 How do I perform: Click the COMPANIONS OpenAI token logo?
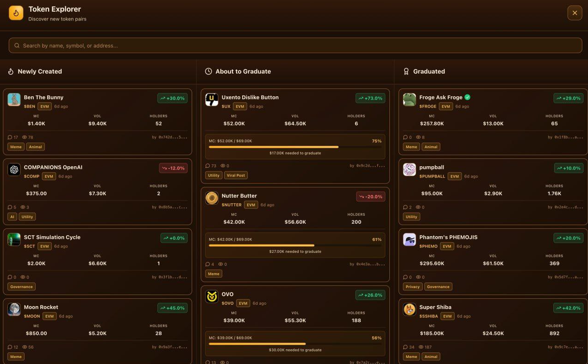14,169
